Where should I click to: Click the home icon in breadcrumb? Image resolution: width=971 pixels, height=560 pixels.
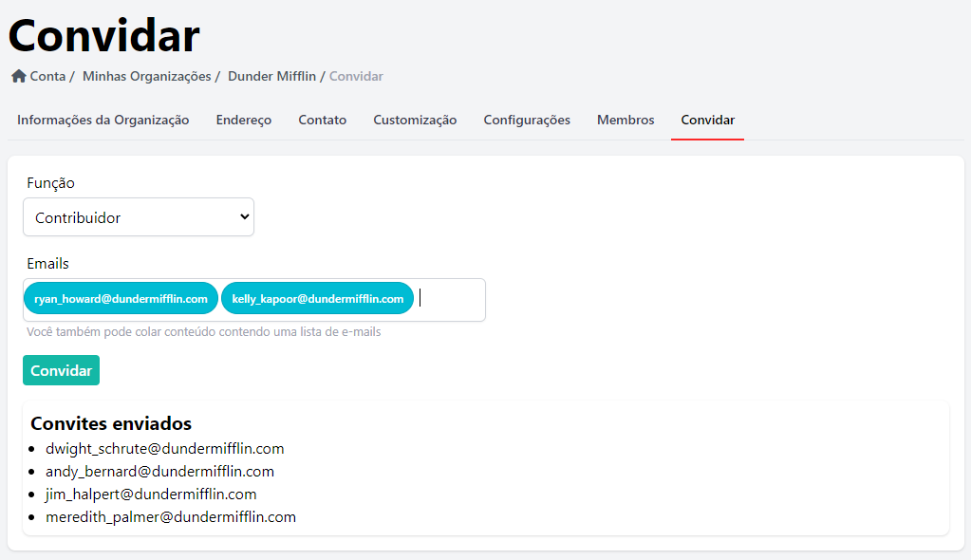tap(19, 76)
